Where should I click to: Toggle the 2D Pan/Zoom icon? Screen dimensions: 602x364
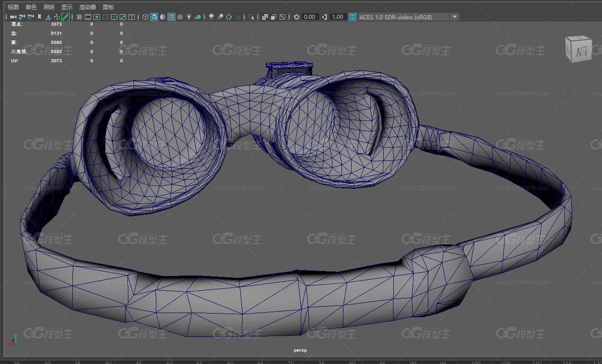click(x=57, y=17)
